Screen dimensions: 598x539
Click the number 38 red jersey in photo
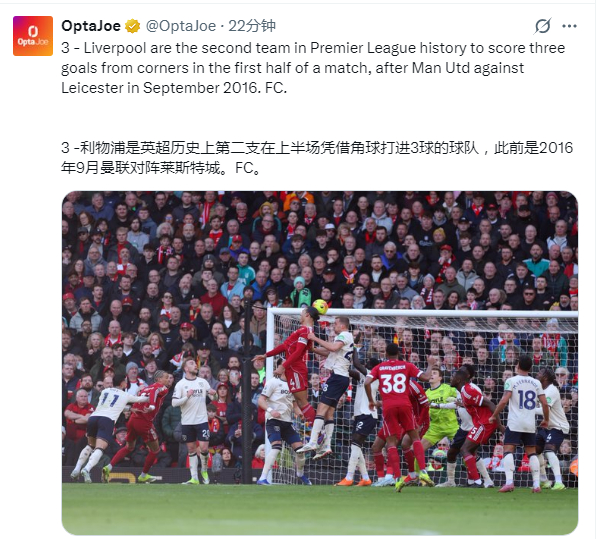pyautogui.click(x=393, y=383)
